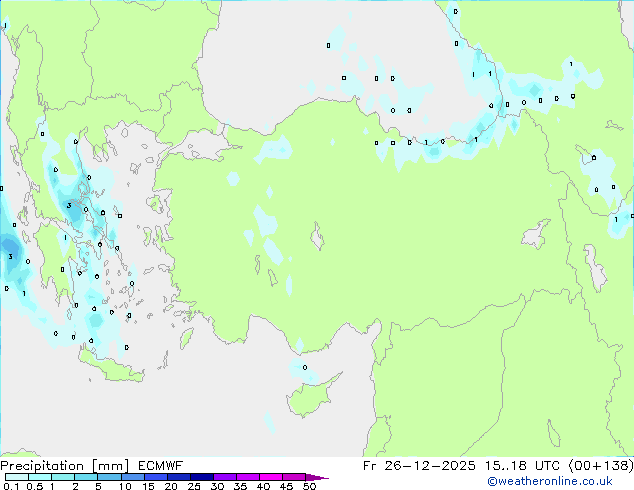The image size is (634, 490).
Task: Select the 30–35 mm purple legend swatch
Action: click(225, 477)
